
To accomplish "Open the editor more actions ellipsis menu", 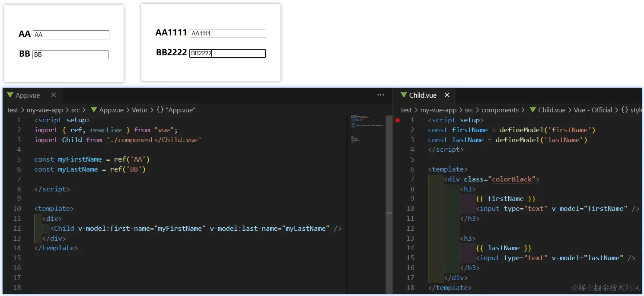I will [381, 95].
